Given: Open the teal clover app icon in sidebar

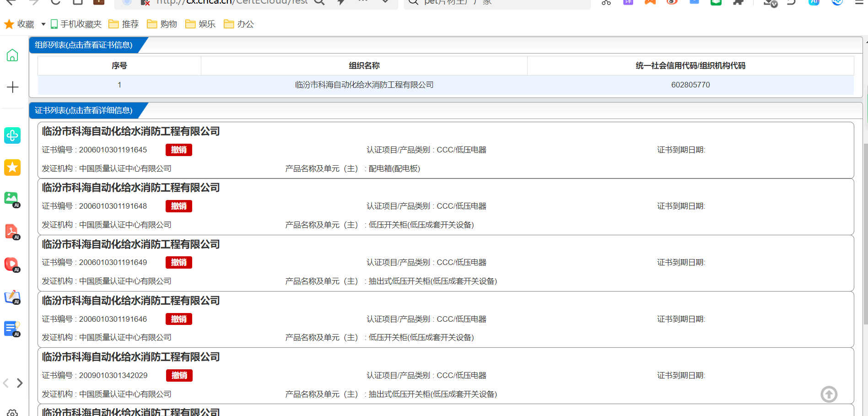Looking at the screenshot, I should [x=12, y=135].
